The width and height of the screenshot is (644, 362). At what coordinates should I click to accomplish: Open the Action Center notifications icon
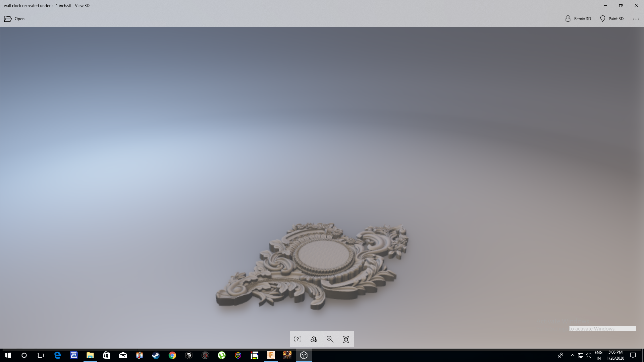click(633, 355)
